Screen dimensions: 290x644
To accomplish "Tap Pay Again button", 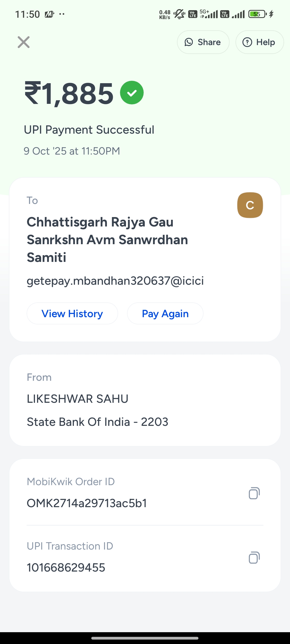I will coord(165,313).
